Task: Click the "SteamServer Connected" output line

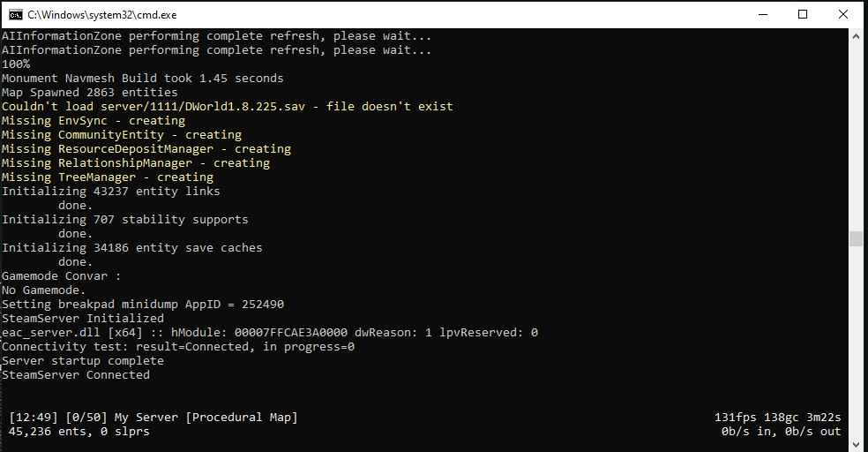Action: [76, 375]
